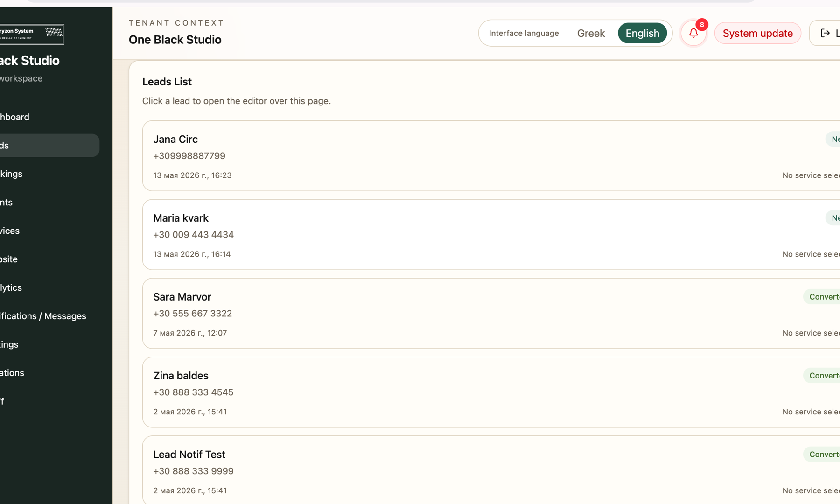Click the System update button
Viewport: 840px width, 504px height.
click(x=757, y=33)
